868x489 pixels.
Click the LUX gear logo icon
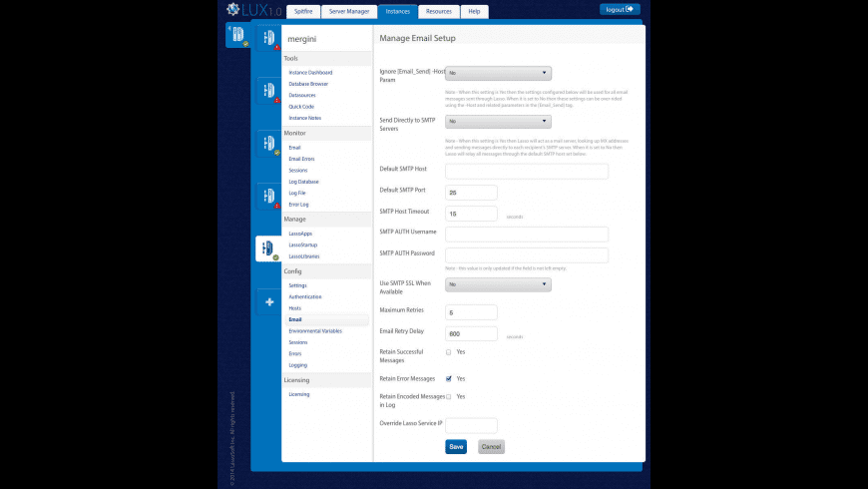(232, 9)
